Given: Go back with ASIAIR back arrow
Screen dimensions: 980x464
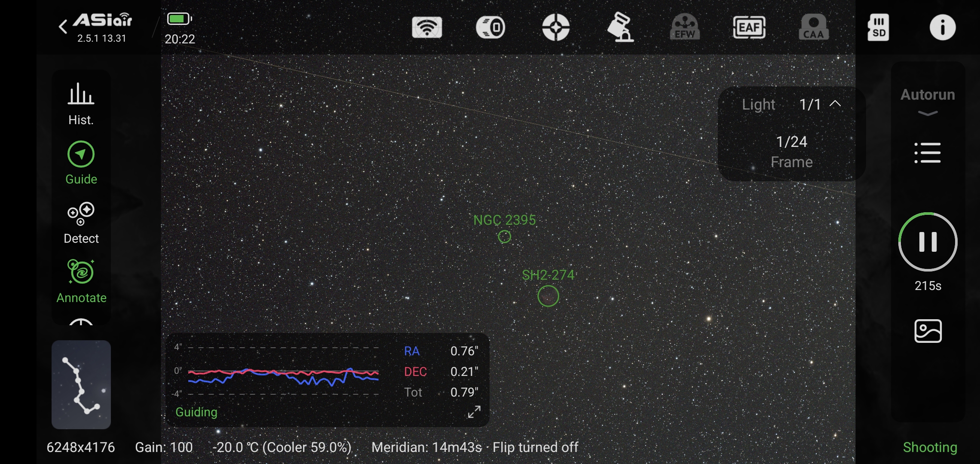Looking at the screenshot, I should tap(63, 27).
